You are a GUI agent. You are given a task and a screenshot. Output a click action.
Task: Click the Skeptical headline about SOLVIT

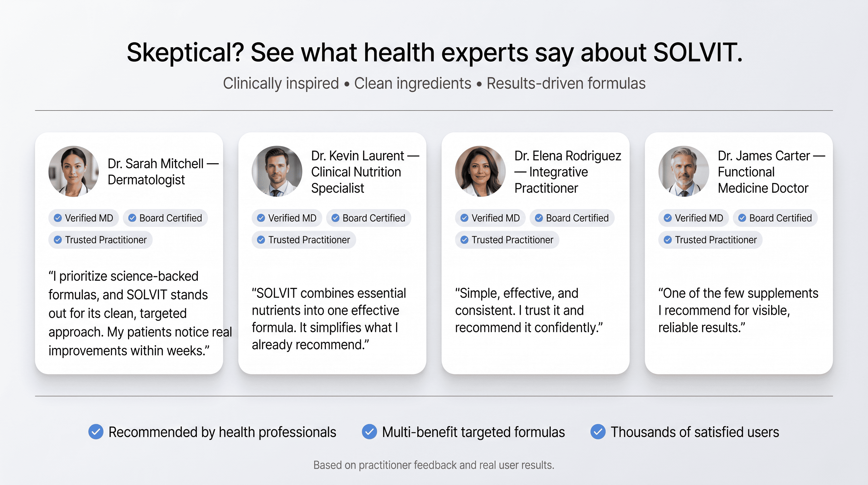click(434, 52)
